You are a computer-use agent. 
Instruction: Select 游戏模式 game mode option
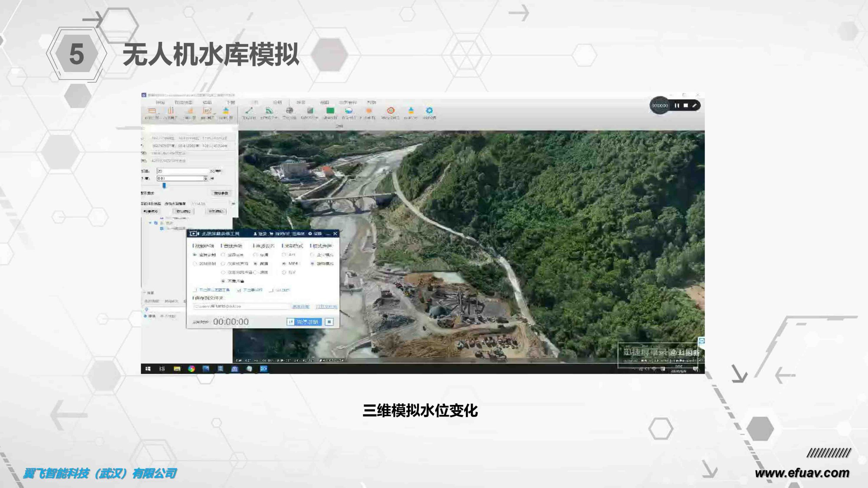tap(322, 264)
